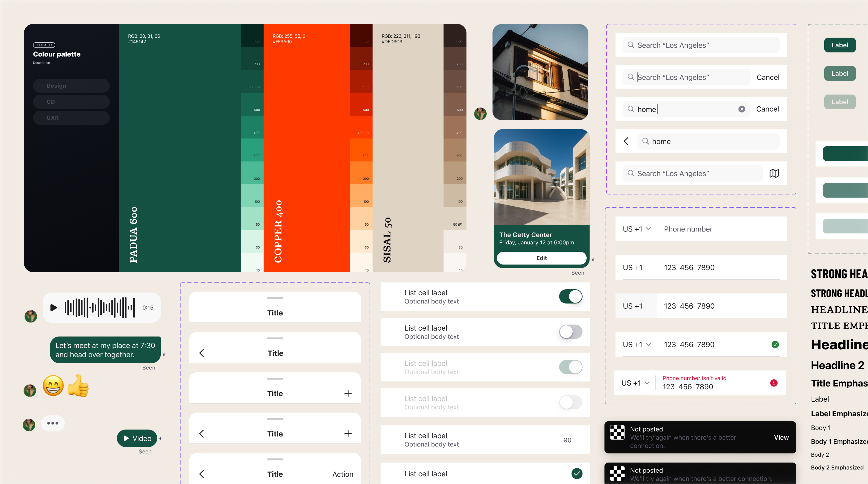Click first Search "Los Angeles" field
The image size is (868, 484).
point(701,45)
